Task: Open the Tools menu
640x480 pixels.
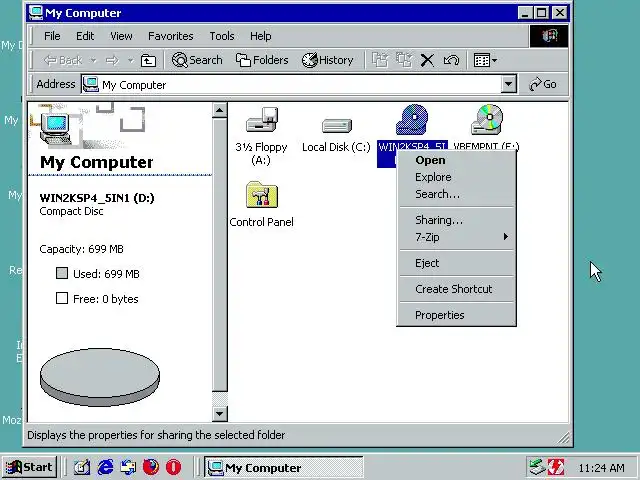Action: click(x=222, y=36)
